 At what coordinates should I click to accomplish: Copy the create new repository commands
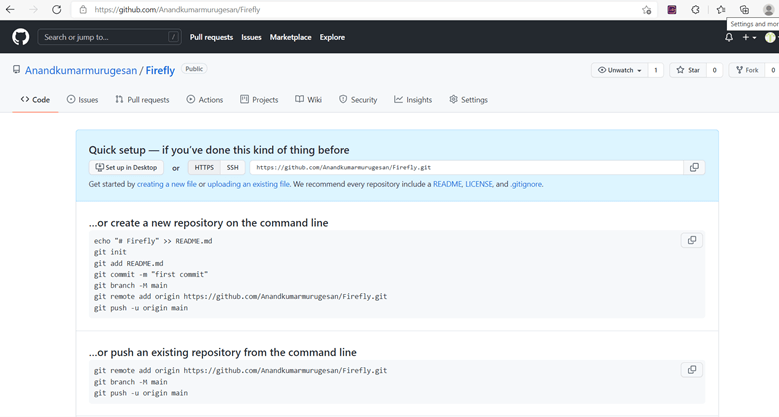pos(692,240)
